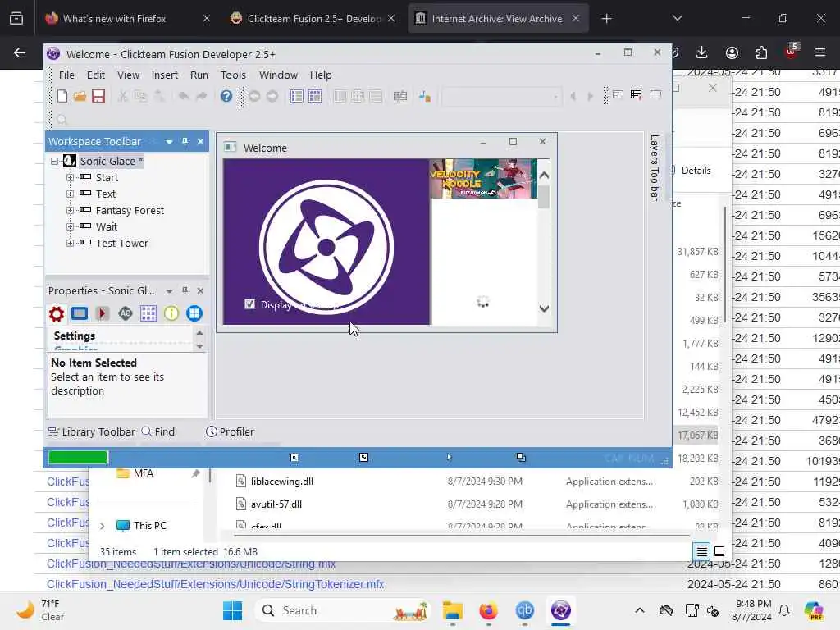Image resolution: width=840 pixels, height=630 pixels.
Task: Open the Properties panel dropdown arrow
Action: (x=169, y=291)
